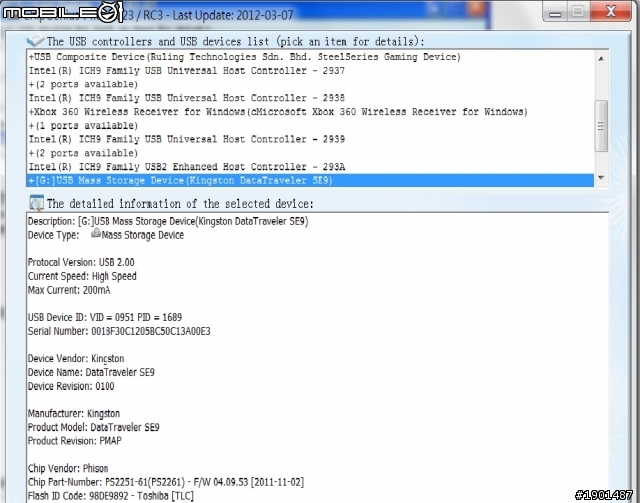Click the device list scrollbar thumb
Screen dimensions: 640x503
coord(601,126)
